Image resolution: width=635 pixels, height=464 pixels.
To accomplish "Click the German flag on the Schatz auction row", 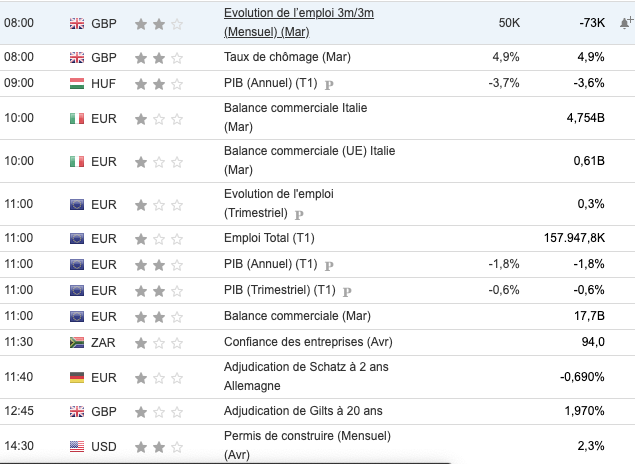I will [77, 377].
